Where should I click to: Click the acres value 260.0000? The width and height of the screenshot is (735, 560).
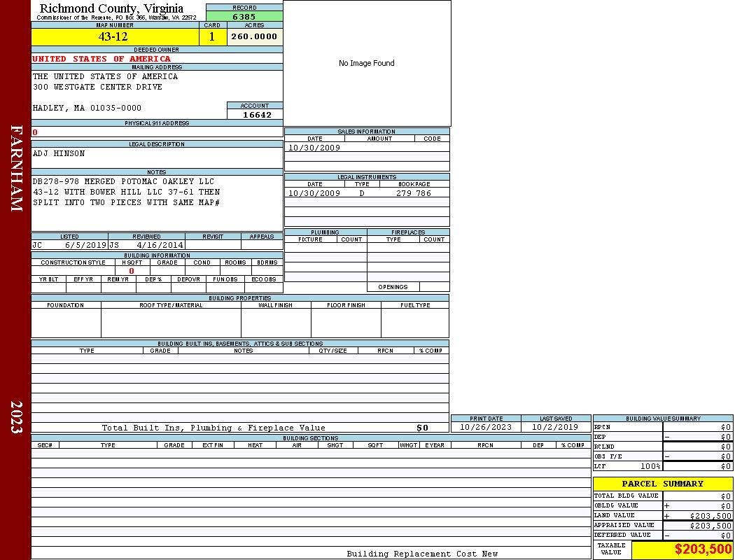(x=255, y=37)
